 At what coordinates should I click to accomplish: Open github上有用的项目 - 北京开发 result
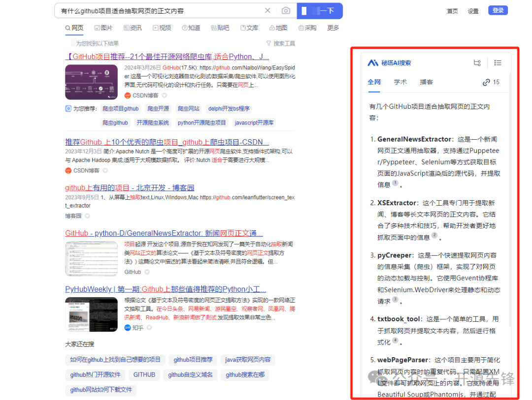point(130,188)
